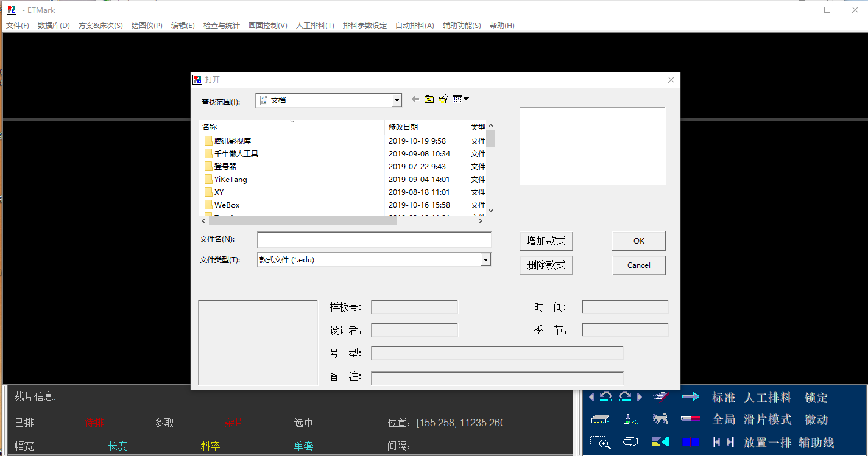Click the table bed icon in the bottom toolbar
This screenshot has height=456, width=868.
tap(600, 418)
